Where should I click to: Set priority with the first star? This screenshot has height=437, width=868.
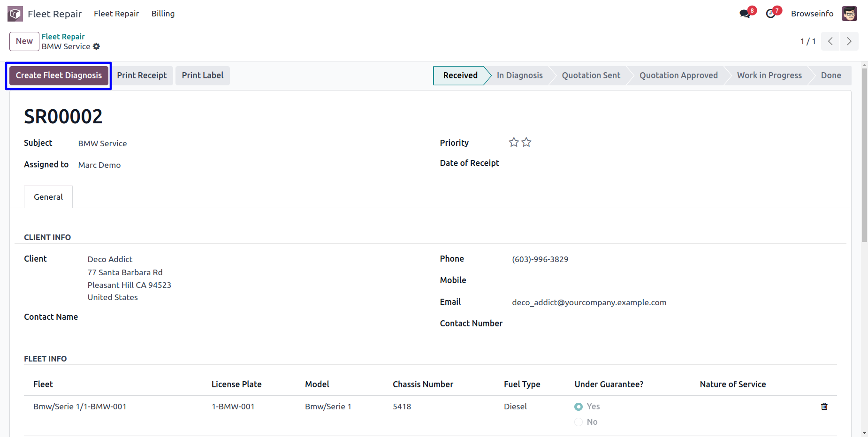tap(514, 143)
